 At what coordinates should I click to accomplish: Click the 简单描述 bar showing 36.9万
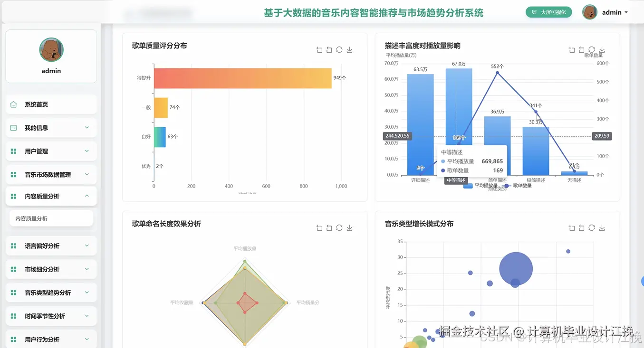(x=497, y=146)
